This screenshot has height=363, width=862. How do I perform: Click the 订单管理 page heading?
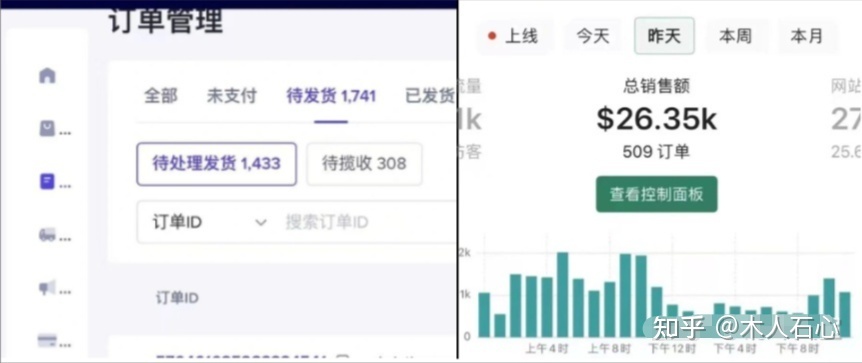pos(165,22)
